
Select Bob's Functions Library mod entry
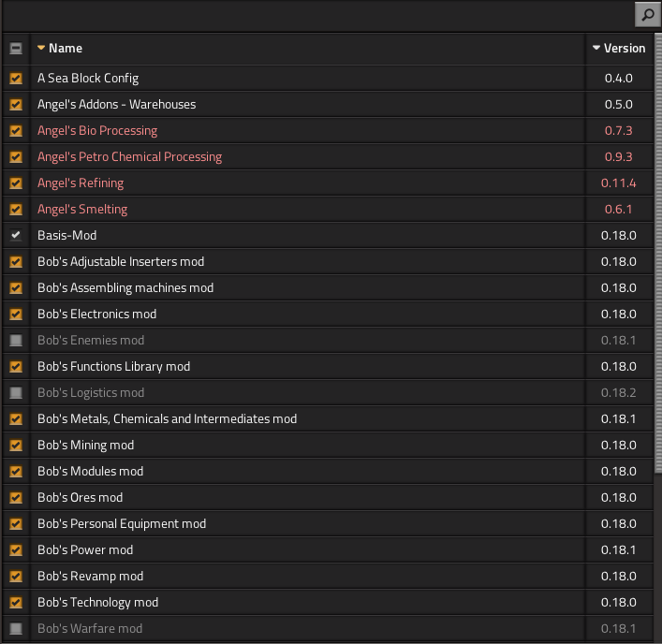pos(113,367)
